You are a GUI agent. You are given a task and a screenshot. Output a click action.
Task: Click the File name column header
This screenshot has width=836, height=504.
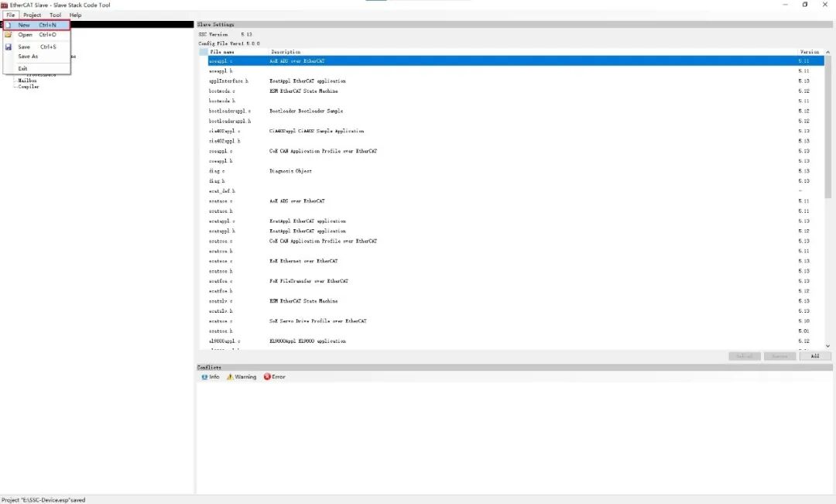coord(238,52)
